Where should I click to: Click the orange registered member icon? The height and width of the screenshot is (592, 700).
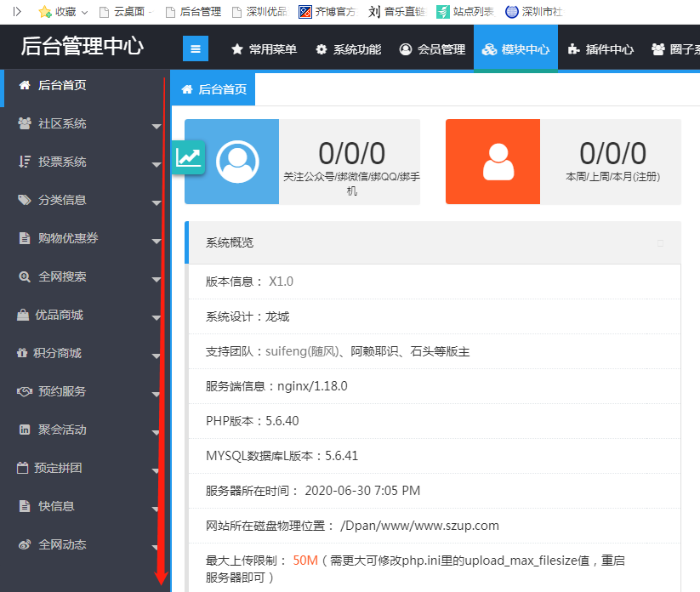(498, 162)
